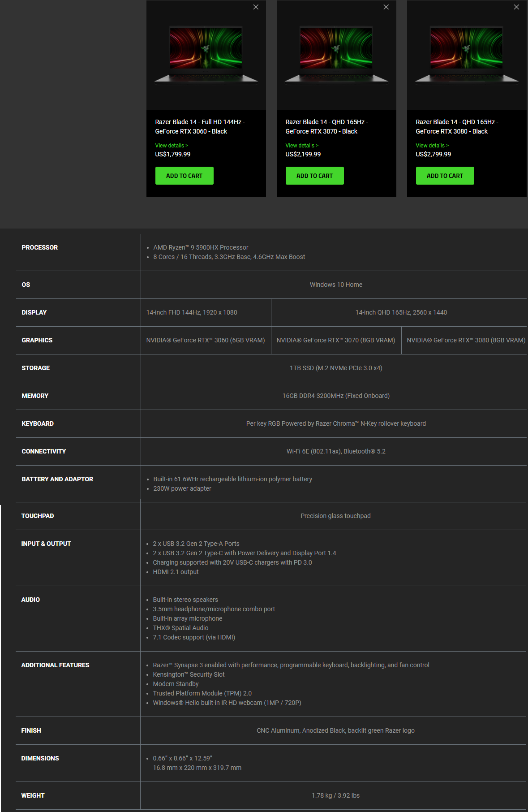The image size is (528, 812).
Task: Open the RTX 3080 Blade 14 product image
Action: 467,55
